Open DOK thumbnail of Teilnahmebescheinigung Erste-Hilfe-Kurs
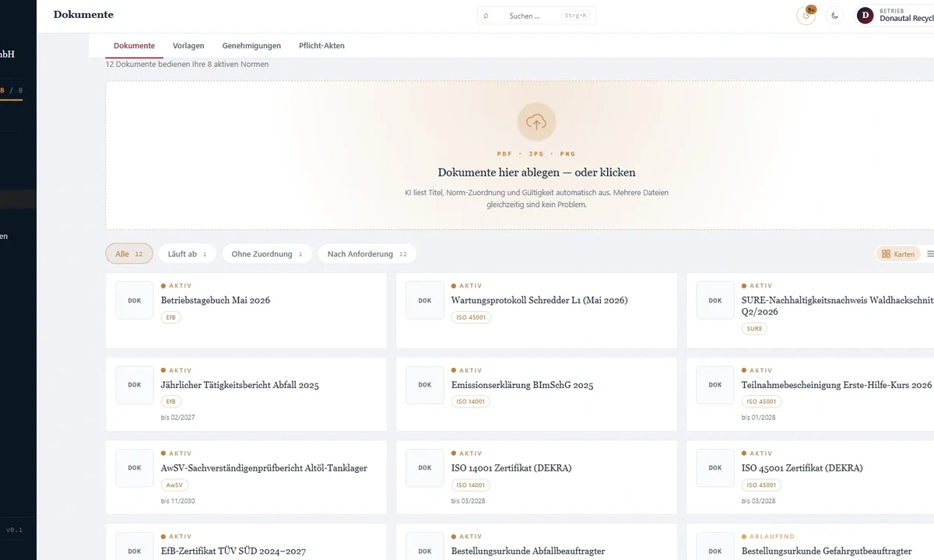Screen dimensions: 934x560 [x=715, y=385]
